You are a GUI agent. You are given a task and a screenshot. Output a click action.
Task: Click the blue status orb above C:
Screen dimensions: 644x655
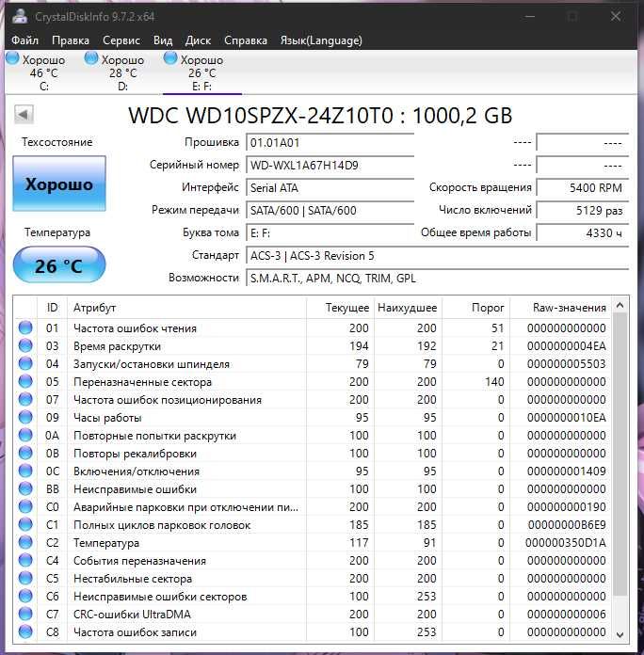click(12, 58)
